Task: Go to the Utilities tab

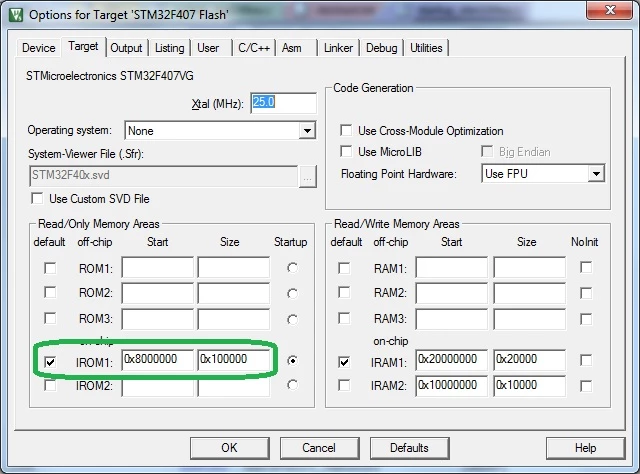Action: (426, 48)
